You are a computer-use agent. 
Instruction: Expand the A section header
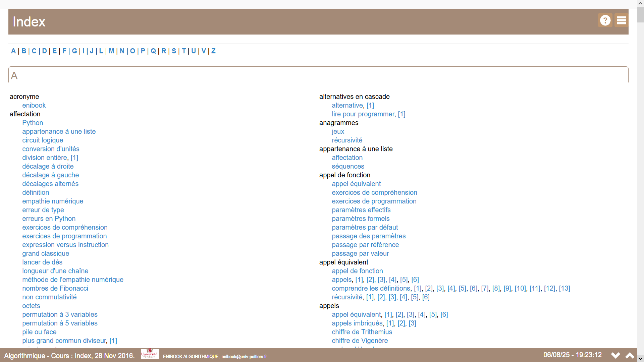tap(14, 75)
